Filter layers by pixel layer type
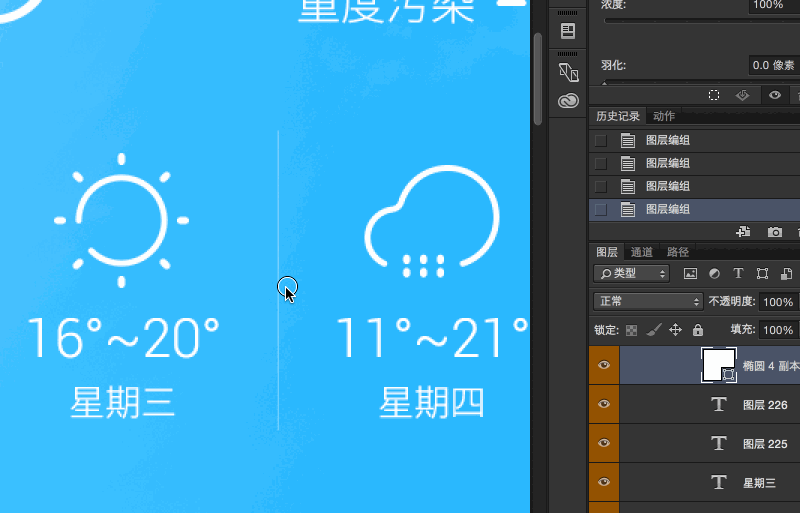Screen dimensions: 800x513 click(690, 274)
